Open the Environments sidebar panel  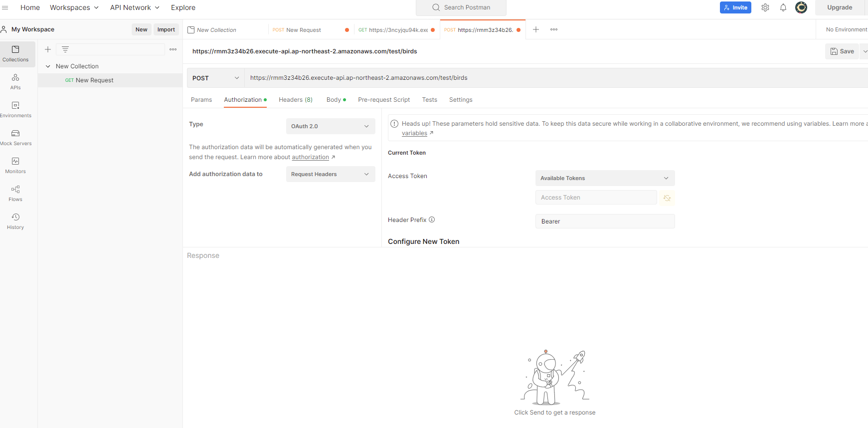(x=15, y=110)
